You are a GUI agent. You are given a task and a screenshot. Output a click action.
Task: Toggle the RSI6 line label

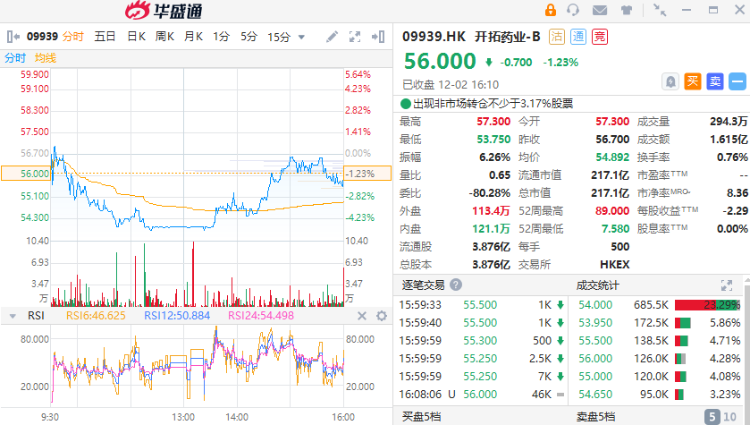(x=96, y=316)
